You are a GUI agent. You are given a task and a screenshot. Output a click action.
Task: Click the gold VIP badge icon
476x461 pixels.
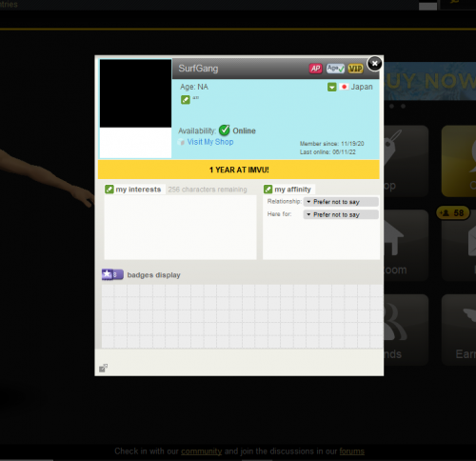tap(355, 69)
